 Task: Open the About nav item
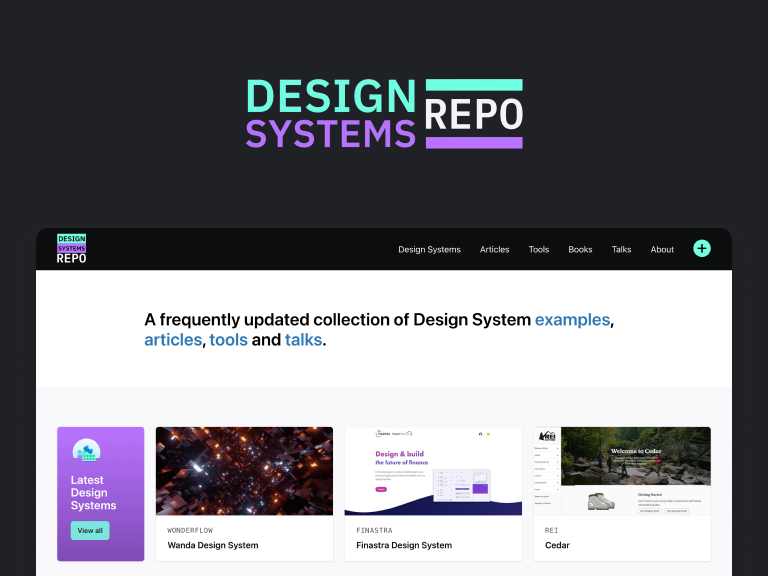(662, 249)
